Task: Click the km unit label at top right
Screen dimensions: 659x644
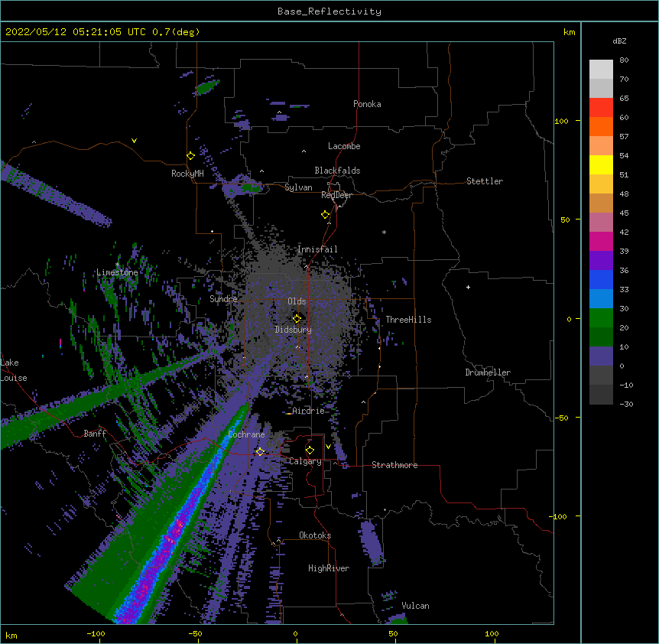Action: click(x=570, y=32)
